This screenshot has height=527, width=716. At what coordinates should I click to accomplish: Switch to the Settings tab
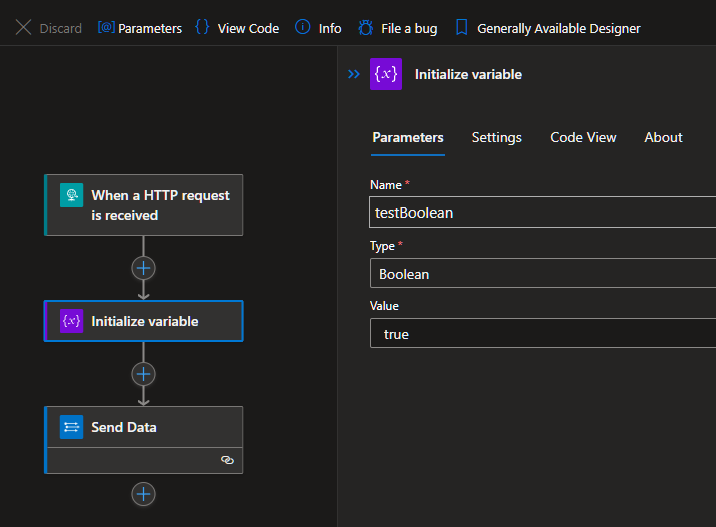496,137
